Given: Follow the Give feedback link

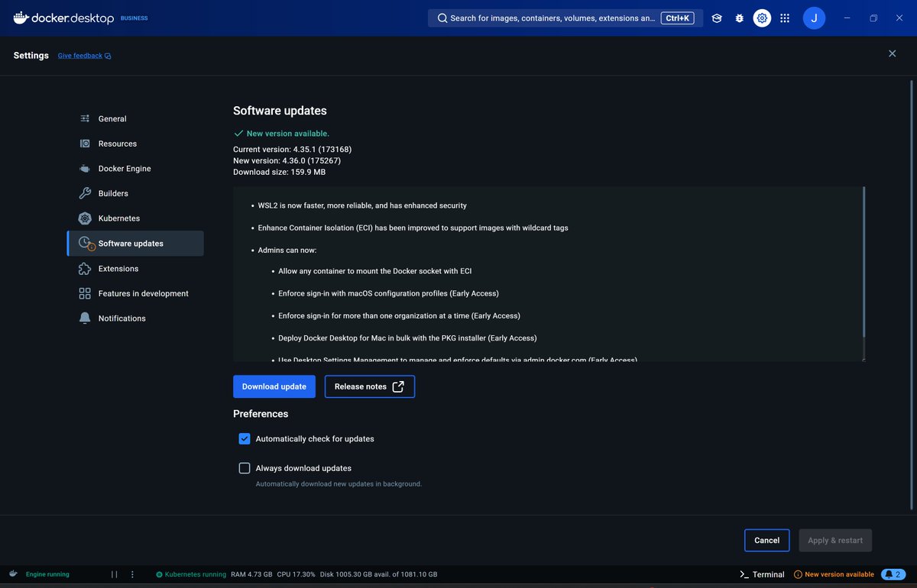Looking at the screenshot, I should pos(84,56).
